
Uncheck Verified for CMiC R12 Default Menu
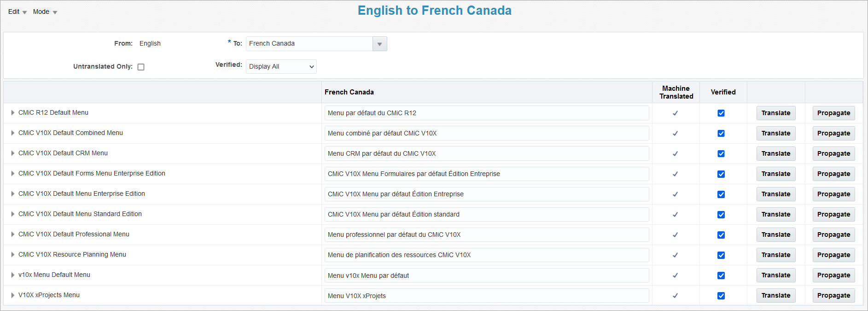tap(721, 113)
